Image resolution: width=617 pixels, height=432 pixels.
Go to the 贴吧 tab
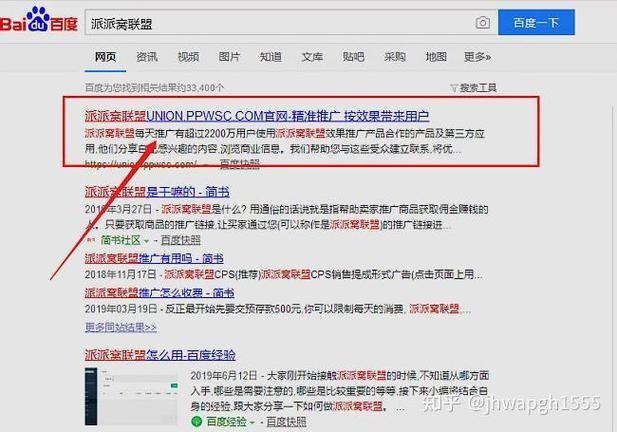click(x=353, y=57)
